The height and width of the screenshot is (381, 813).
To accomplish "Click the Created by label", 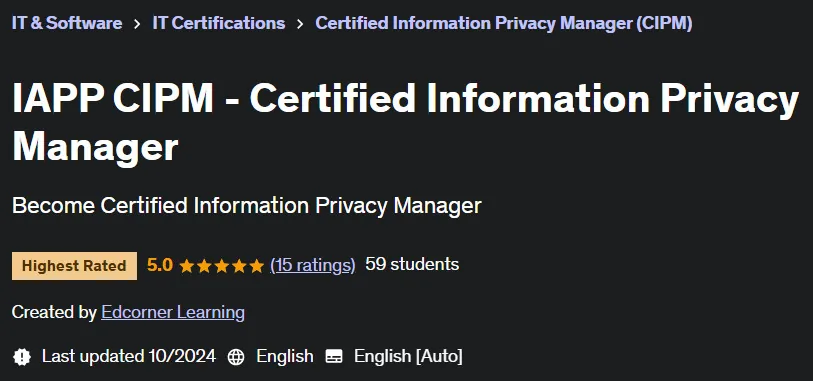I will click(x=54, y=312).
